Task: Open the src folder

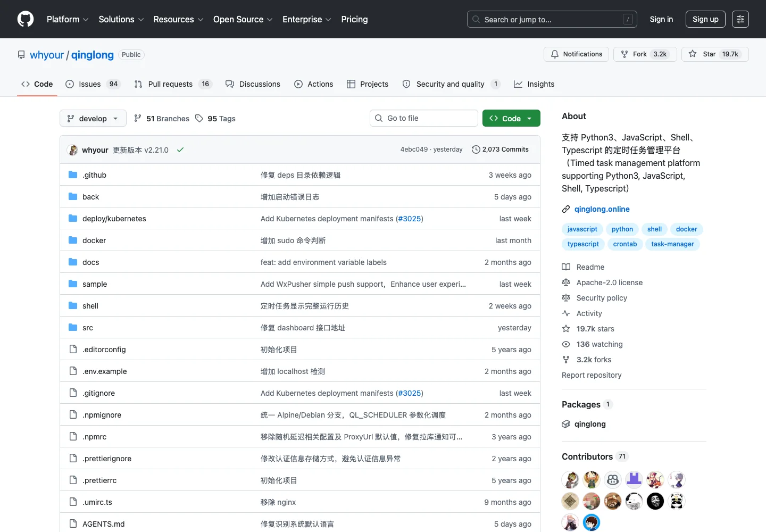Action: (x=88, y=328)
